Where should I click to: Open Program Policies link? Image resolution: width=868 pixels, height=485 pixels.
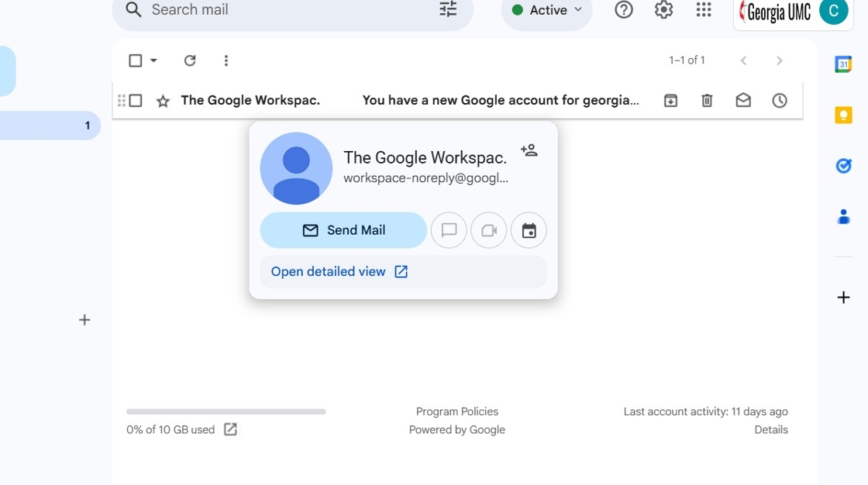(457, 411)
